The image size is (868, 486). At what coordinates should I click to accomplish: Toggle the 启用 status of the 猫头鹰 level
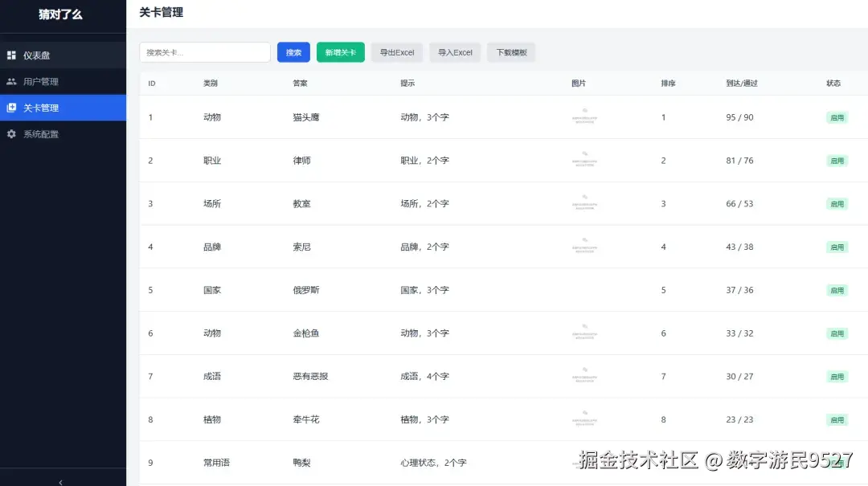(836, 116)
